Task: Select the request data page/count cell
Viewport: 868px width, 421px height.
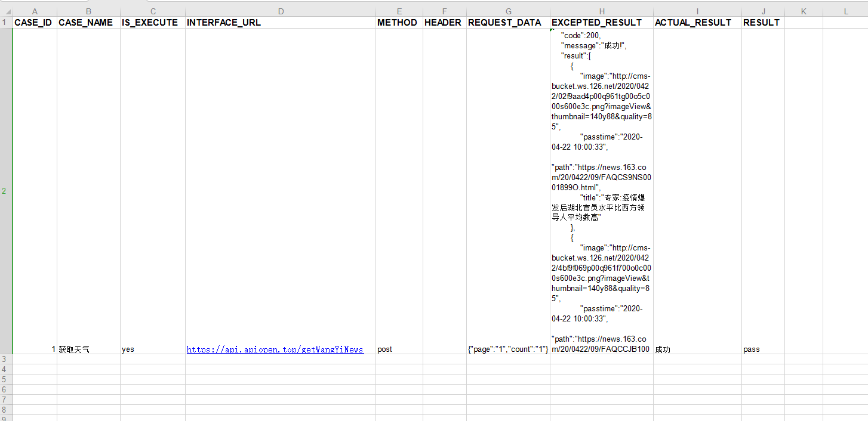Action: 508,191
